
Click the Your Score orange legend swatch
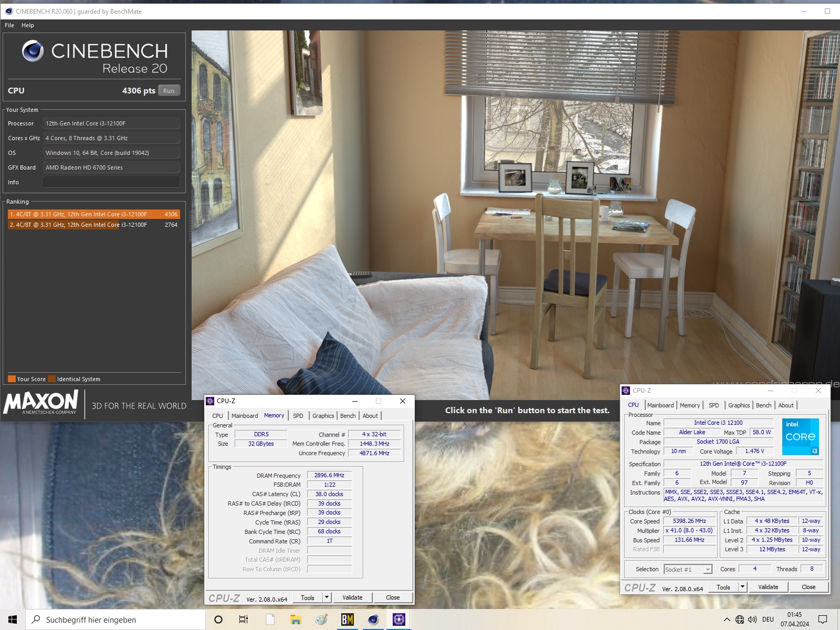(12, 379)
